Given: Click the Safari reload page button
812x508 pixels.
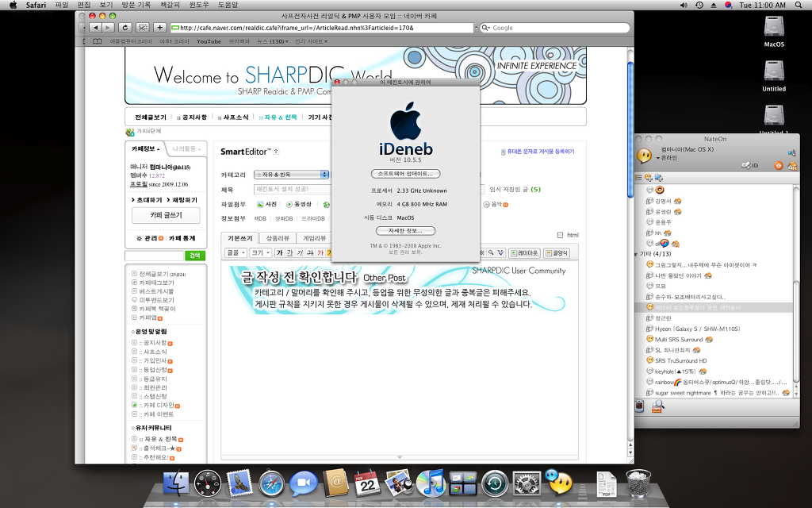Looking at the screenshot, I should 124,28.
